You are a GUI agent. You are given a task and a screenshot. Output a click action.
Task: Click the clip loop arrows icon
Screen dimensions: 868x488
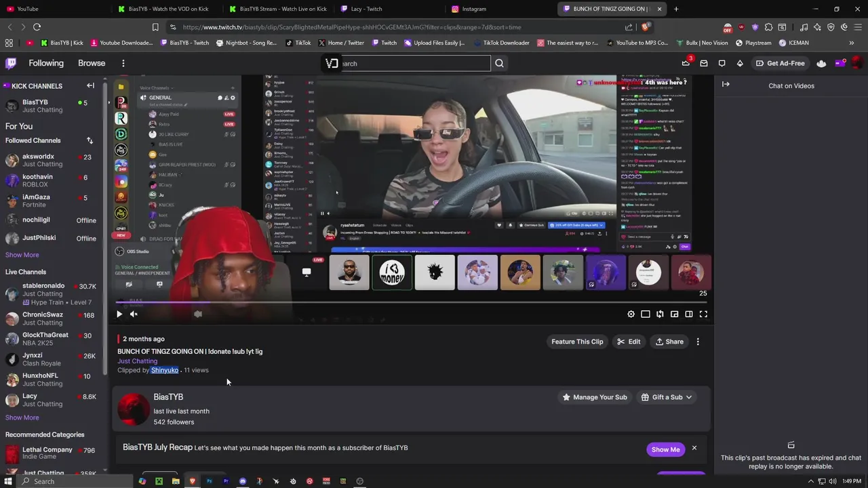click(660, 314)
